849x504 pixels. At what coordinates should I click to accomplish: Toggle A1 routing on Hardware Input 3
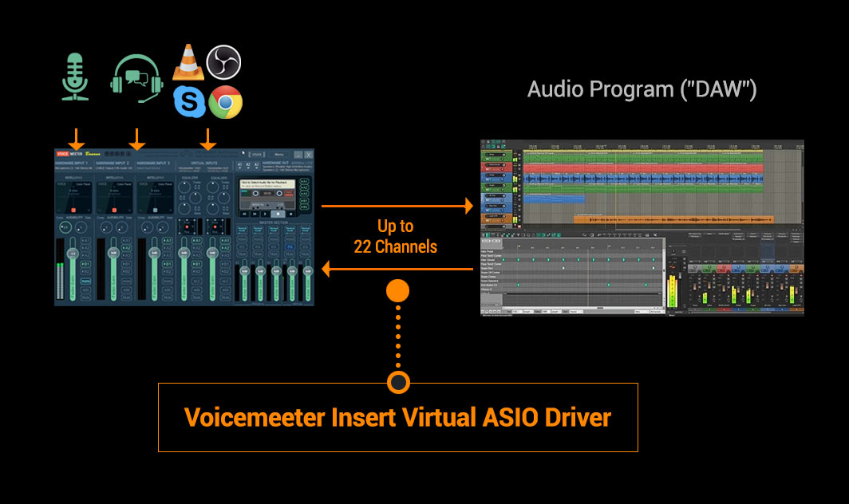[168, 240]
